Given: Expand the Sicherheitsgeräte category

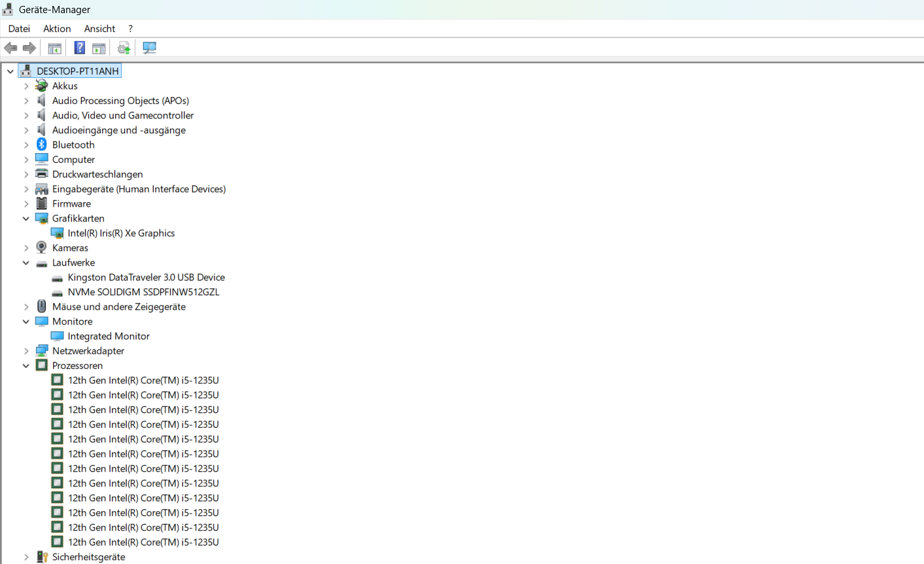Looking at the screenshot, I should (x=26, y=557).
